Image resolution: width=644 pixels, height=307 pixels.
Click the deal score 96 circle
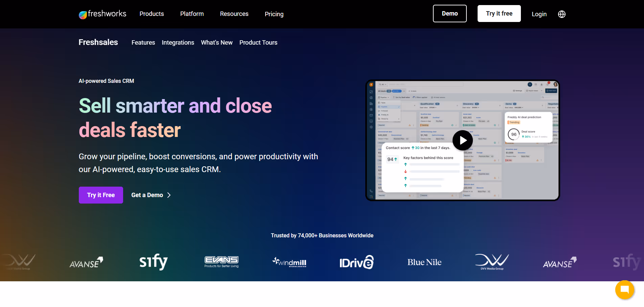[x=513, y=134]
